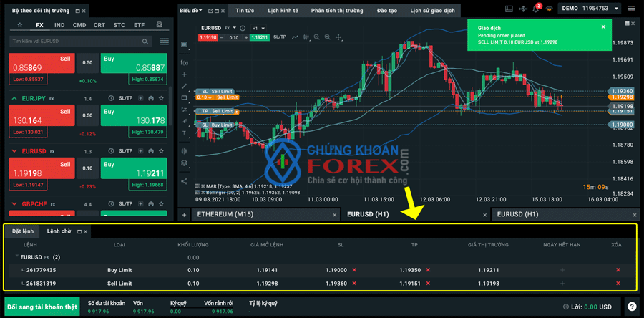The height and width of the screenshot is (318, 644).
Task: Click the market watch search field
Action: [x=80, y=42]
